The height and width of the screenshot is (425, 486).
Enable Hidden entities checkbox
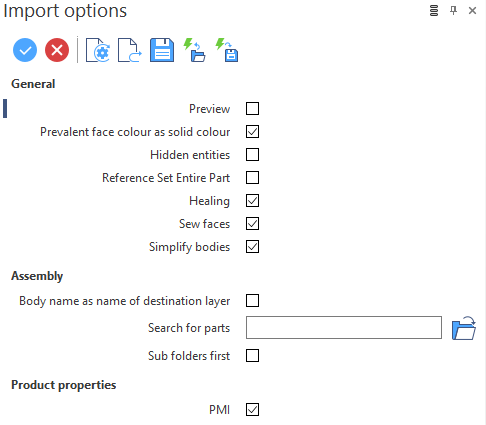252,155
